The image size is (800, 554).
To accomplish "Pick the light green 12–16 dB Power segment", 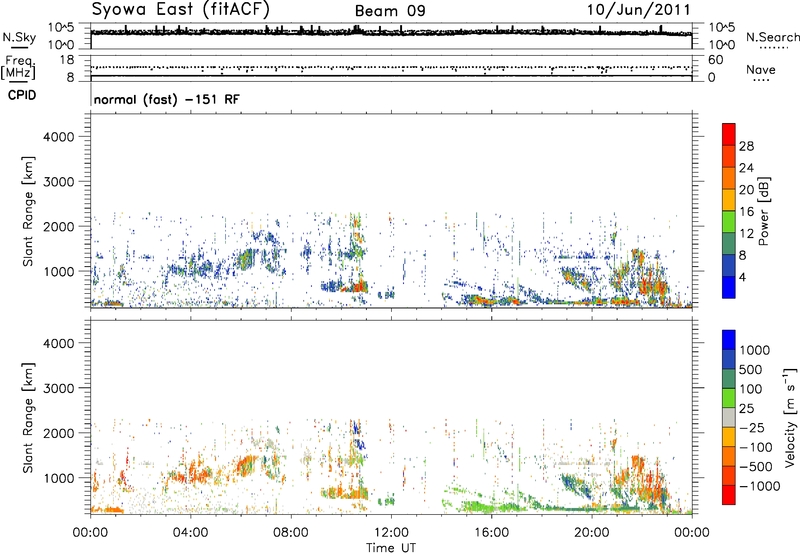I will [729, 222].
